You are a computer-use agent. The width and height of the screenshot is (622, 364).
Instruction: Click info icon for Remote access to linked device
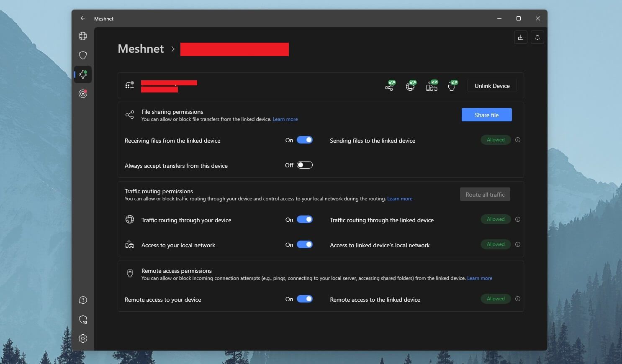tap(518, 299)
